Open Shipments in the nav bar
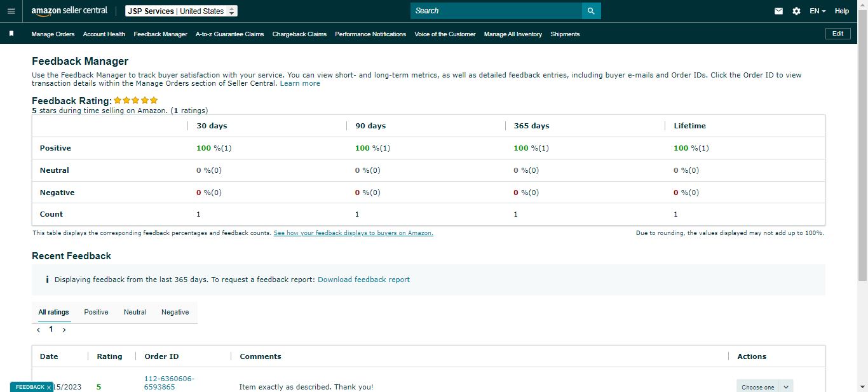Viewport: 868px width, 392px height. coord(565,34)
